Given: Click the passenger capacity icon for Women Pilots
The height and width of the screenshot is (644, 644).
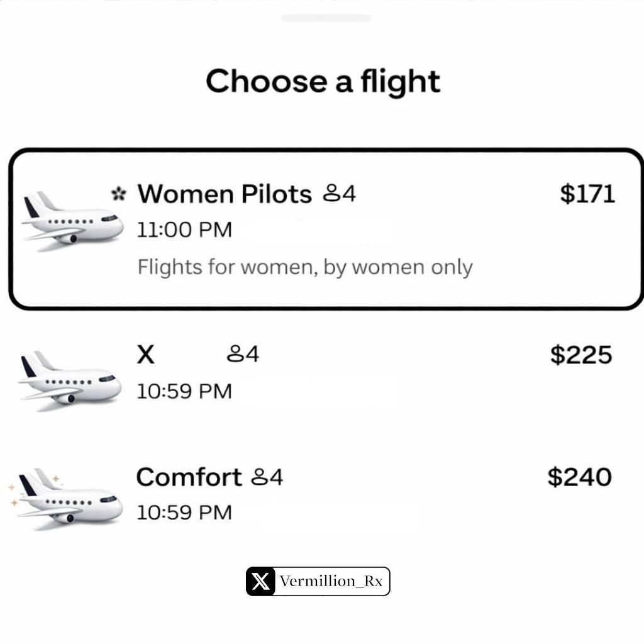Looking at the screenshot, I should click(x=331, y=194).
